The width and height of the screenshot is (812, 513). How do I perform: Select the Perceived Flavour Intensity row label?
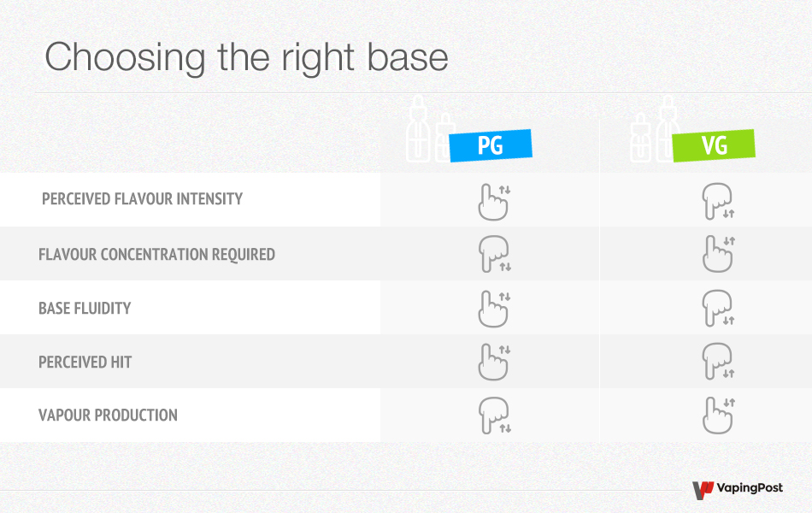[142, 199]
